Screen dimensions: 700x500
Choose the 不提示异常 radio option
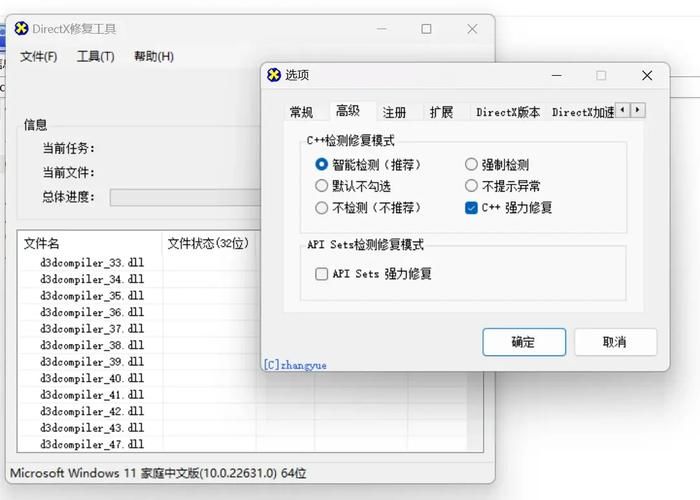point(472,186)
